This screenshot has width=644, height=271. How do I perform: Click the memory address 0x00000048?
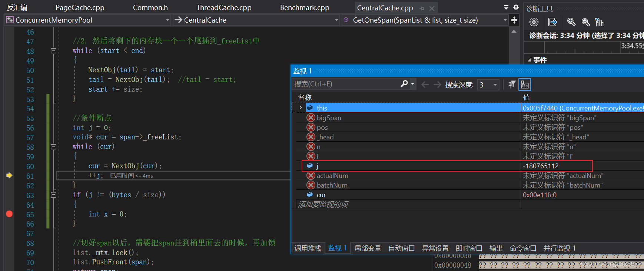[452, 265]
